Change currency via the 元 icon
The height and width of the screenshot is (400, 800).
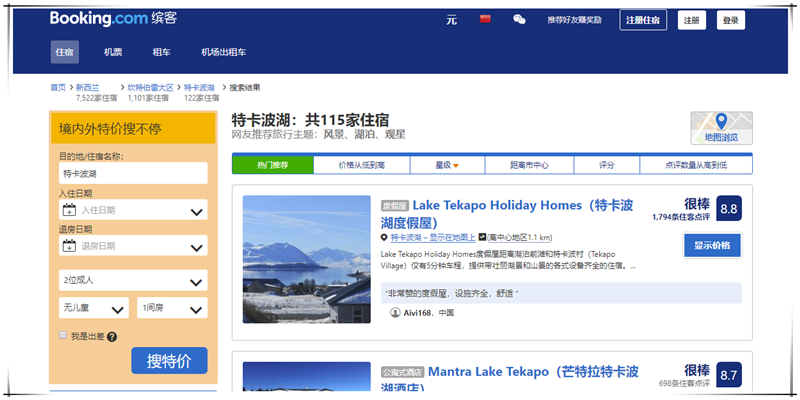click(452, 20)
